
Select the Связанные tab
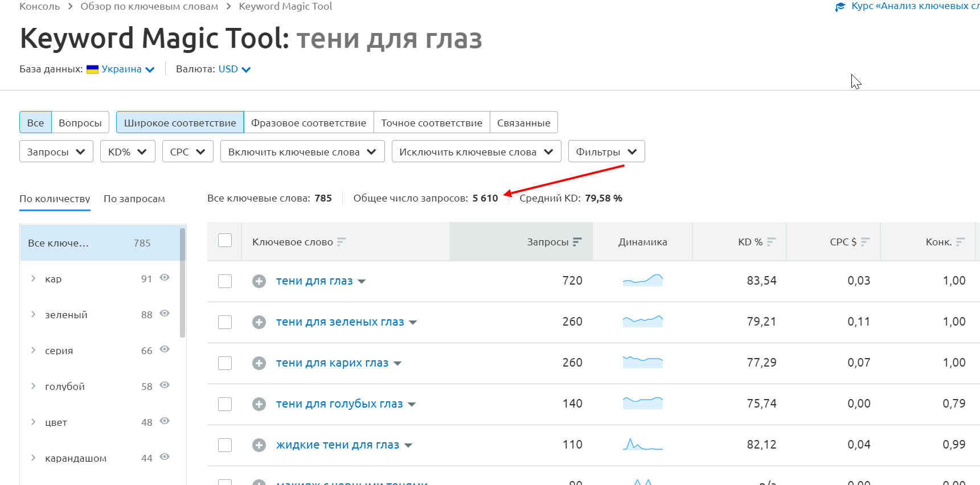[x=524, y=122]
